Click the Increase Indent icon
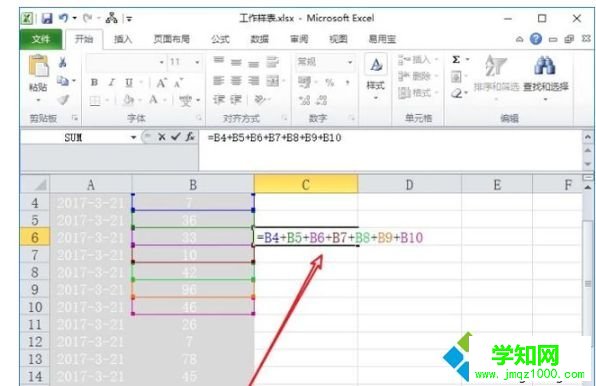The width and height of the screenshot is (596, 386). pos(236,100)
